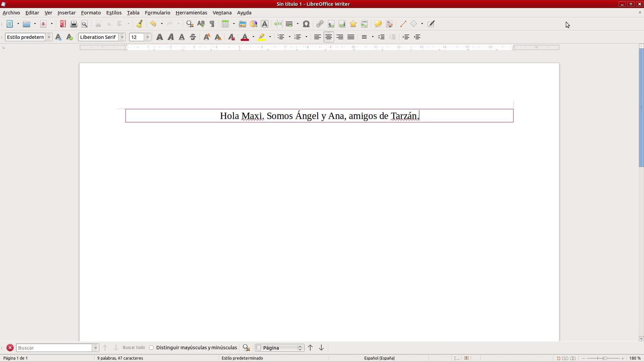Click the Clone Formatting brush icon

coord(140,24)
